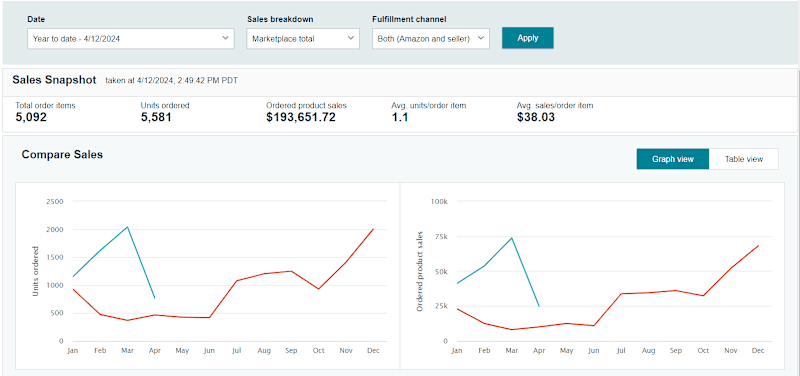Screen dimensions: 800x376
Task: Click red line's December point in Units ordered chart
Action: [373, 229]
